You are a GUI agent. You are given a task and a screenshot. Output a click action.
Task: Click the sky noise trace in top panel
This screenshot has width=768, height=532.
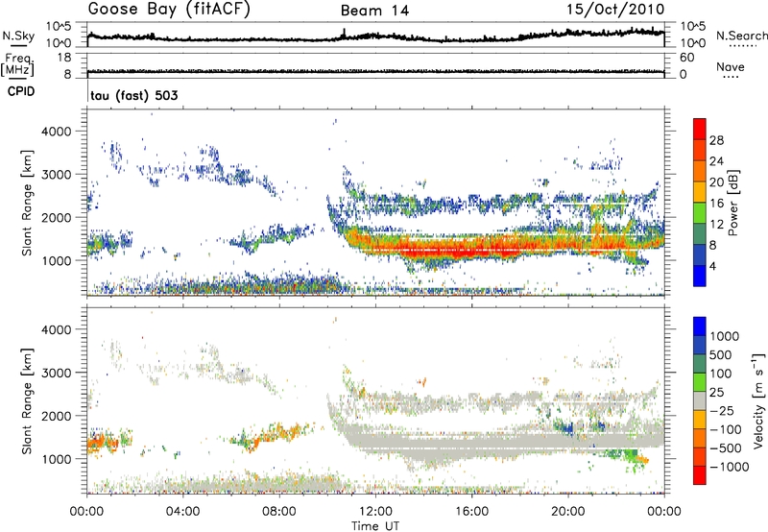click(x=375, y=36)
